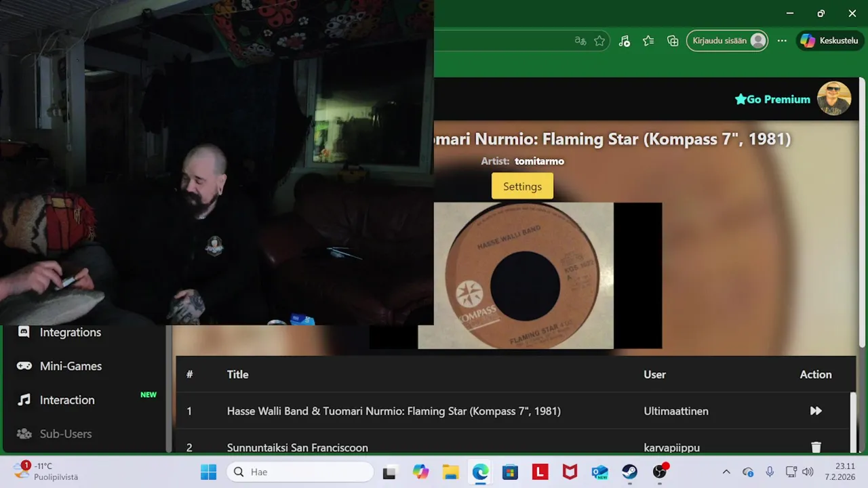
Task: Click the Integrations chat icon
Action: click(24, 332)
